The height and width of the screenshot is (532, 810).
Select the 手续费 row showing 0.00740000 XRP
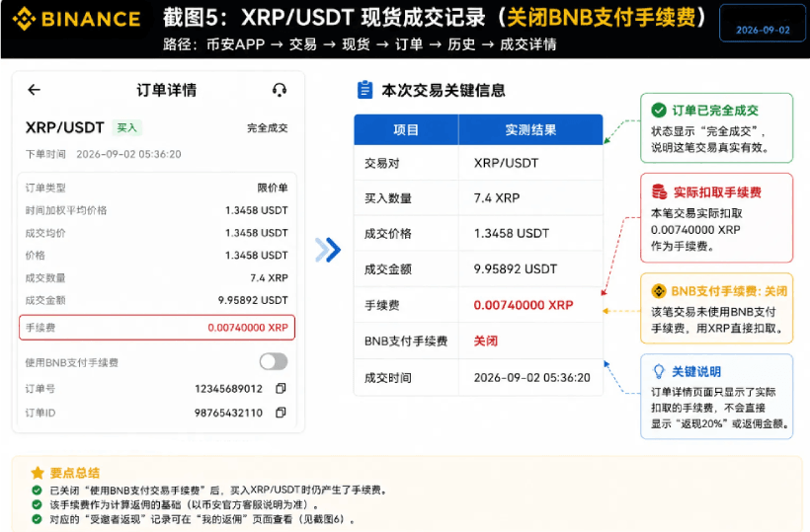(x=157, y=328)
